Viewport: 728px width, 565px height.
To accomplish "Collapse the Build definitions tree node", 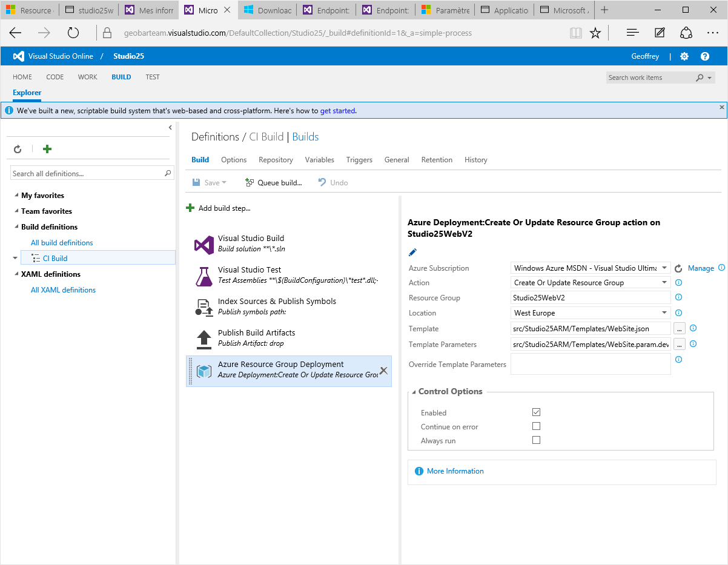I will [16, 227].
